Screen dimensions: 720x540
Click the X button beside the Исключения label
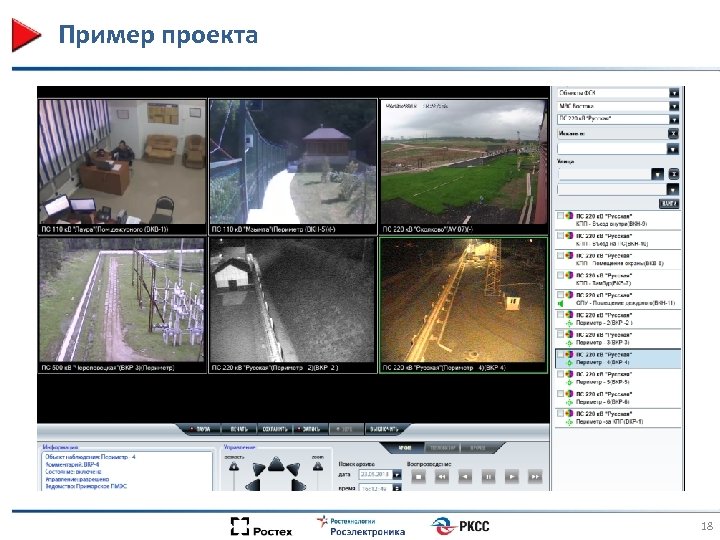click(673, 134)
